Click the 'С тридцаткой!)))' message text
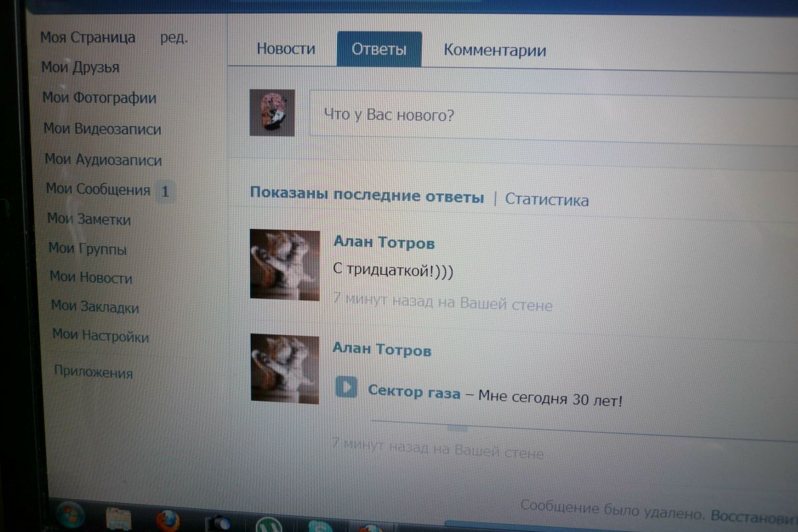798x532 pixels. pyautogui.click(x=394, y=272)
